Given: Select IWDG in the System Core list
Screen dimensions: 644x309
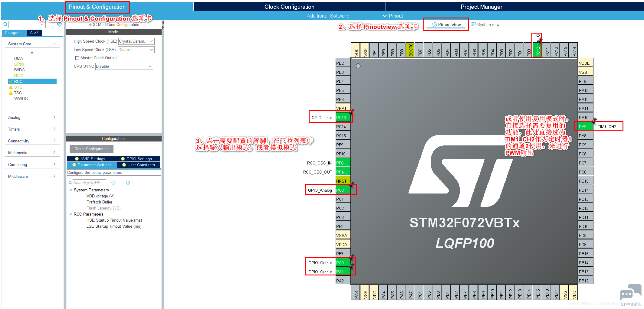Looking at the screenshot, I should click(x=19, y=70).
